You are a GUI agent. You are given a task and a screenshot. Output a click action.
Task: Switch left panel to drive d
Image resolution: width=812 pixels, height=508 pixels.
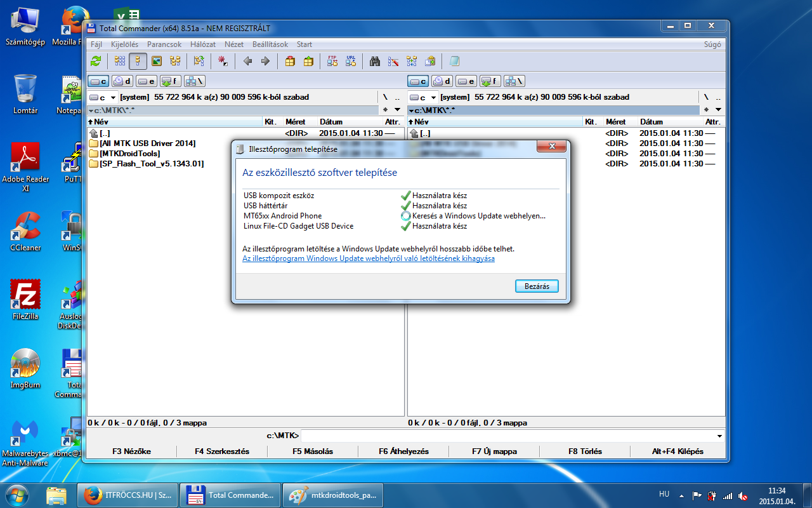point(122,81)
